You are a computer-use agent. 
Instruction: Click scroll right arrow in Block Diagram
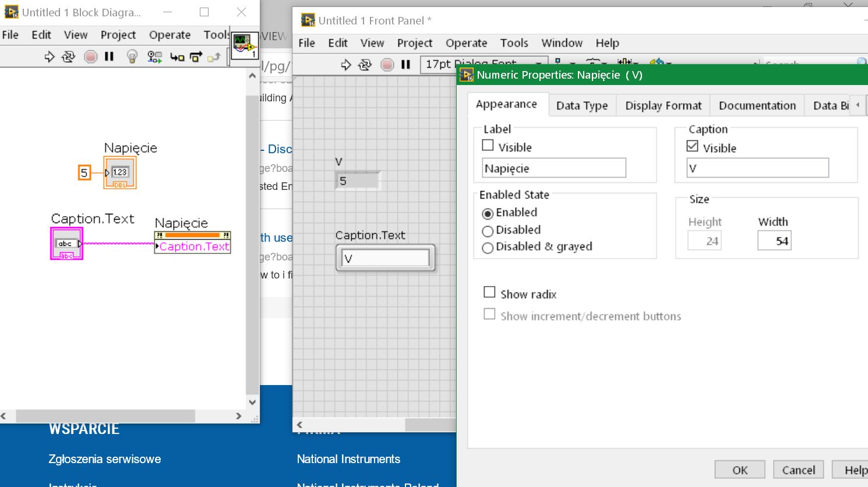coord(238,416)
